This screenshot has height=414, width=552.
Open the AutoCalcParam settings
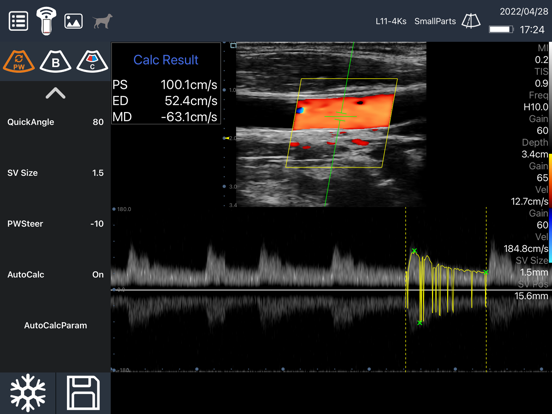pos(55,325)
